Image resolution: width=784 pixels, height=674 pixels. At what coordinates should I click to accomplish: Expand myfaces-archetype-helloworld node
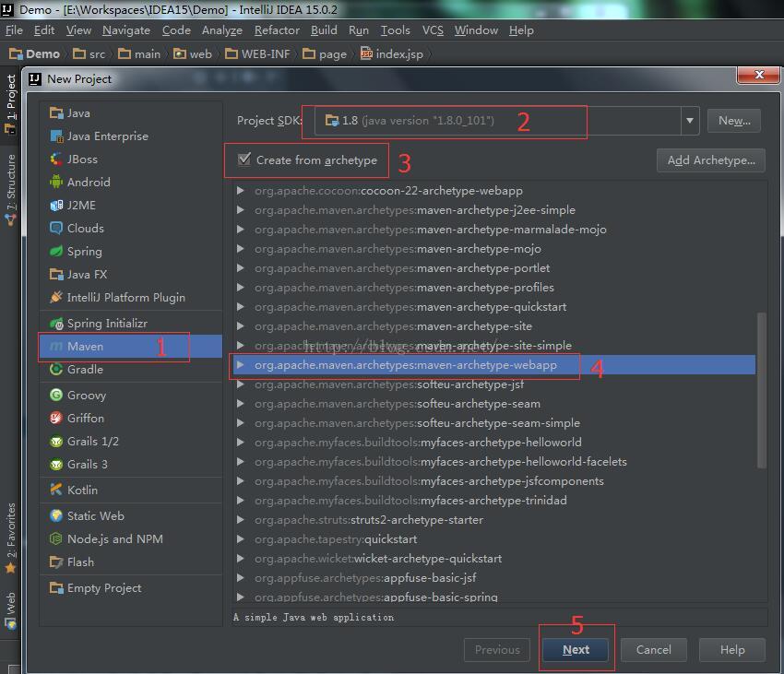(241, 443)
